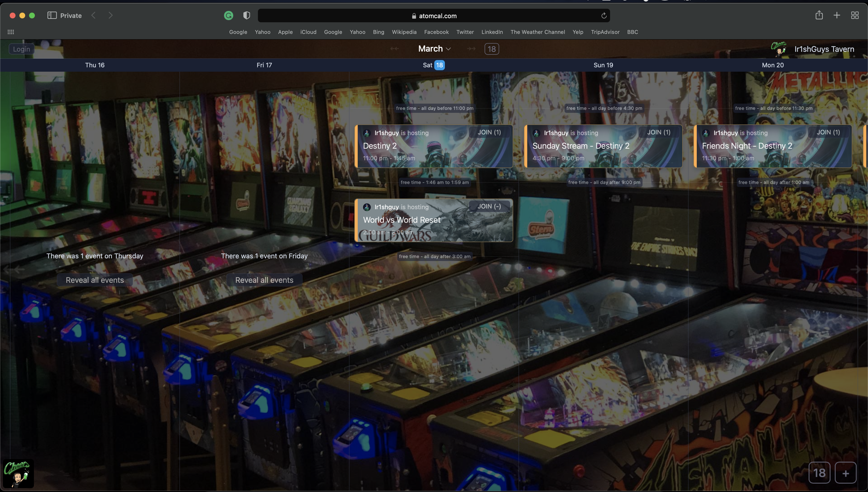Jump to today using top 18 button
This screenshot has width=868, height=492.
[x=491, y=49]
